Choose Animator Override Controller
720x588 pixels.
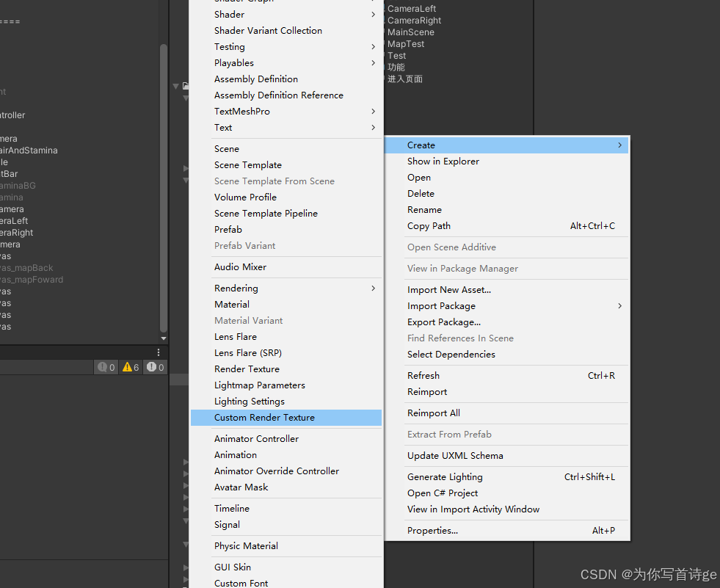(x=286, y=471)
